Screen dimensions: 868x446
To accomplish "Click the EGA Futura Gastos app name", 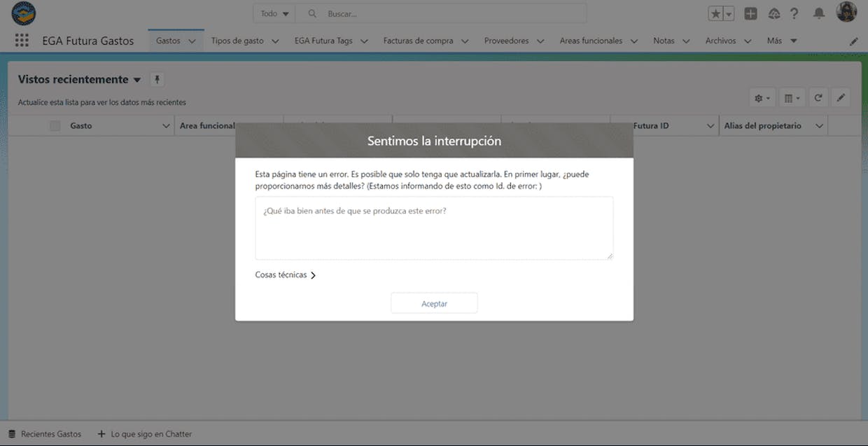I will tap(88, 41).
